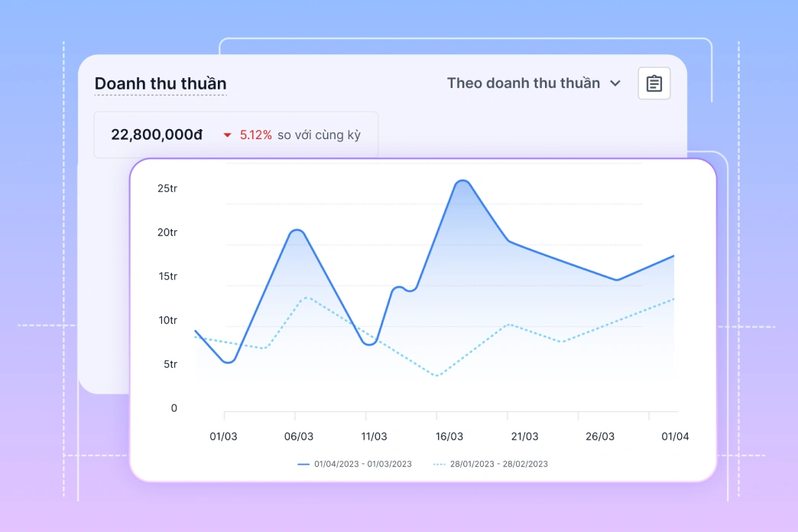Click the 26/03 x-axis date label
The height and width of the screenshot is (532, 798).
pos(600,437)
